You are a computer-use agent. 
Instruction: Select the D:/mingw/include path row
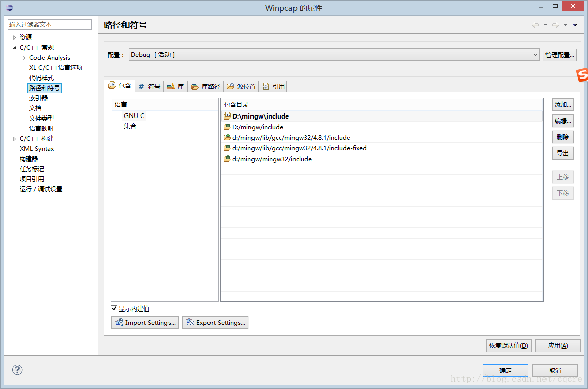click(382, 127)
